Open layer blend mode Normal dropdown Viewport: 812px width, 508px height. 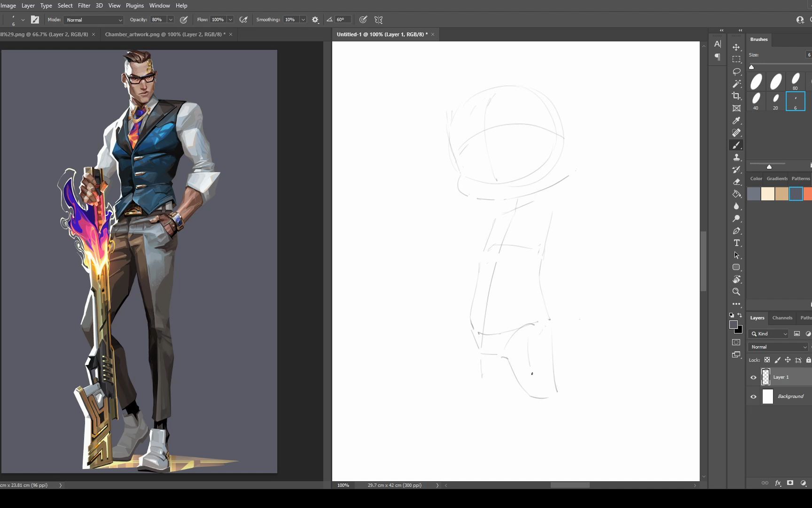779,347
